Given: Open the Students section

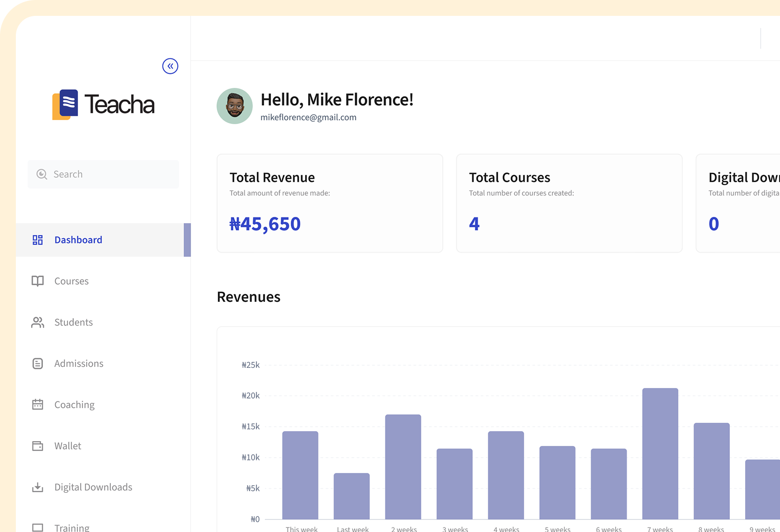Looking at the screenshot, I should click(103, 322).
